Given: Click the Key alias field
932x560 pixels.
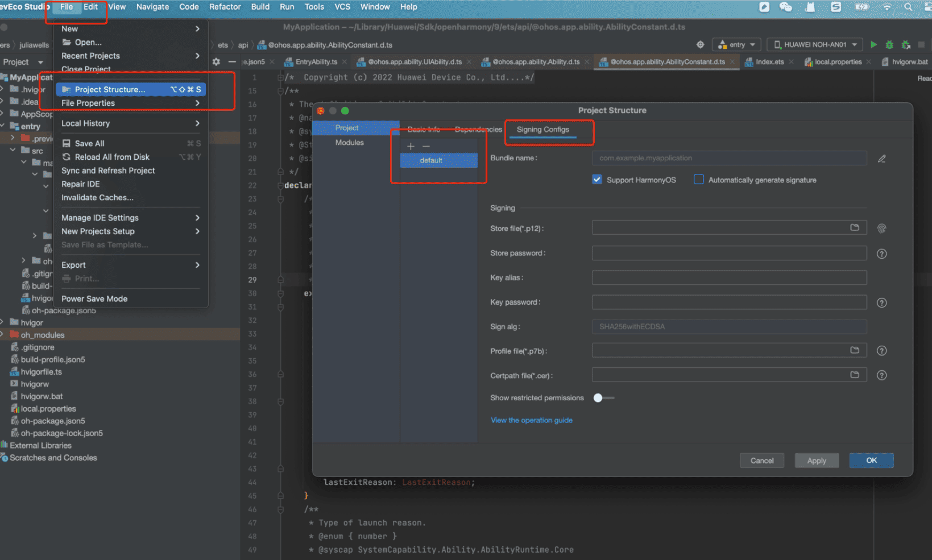Looking at the screenshot, I should 729,277.
